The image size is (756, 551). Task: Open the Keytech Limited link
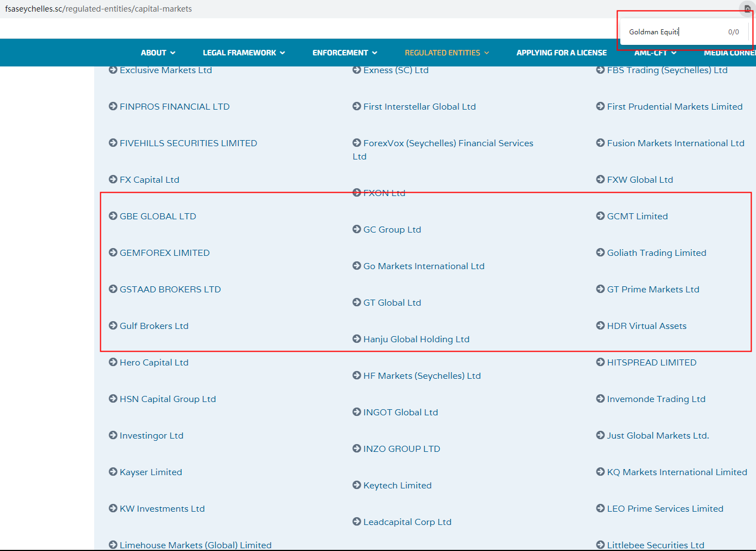coord(397,485)
